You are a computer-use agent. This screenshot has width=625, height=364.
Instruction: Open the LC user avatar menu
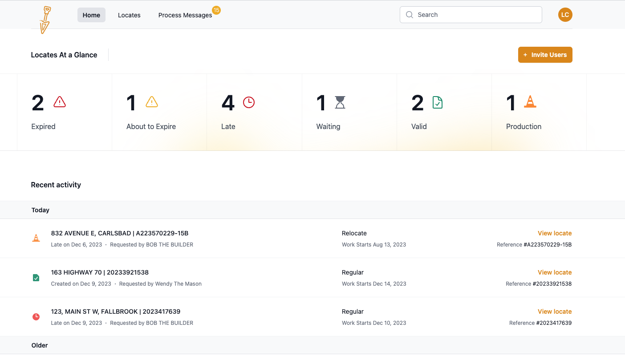coord(565,14)
